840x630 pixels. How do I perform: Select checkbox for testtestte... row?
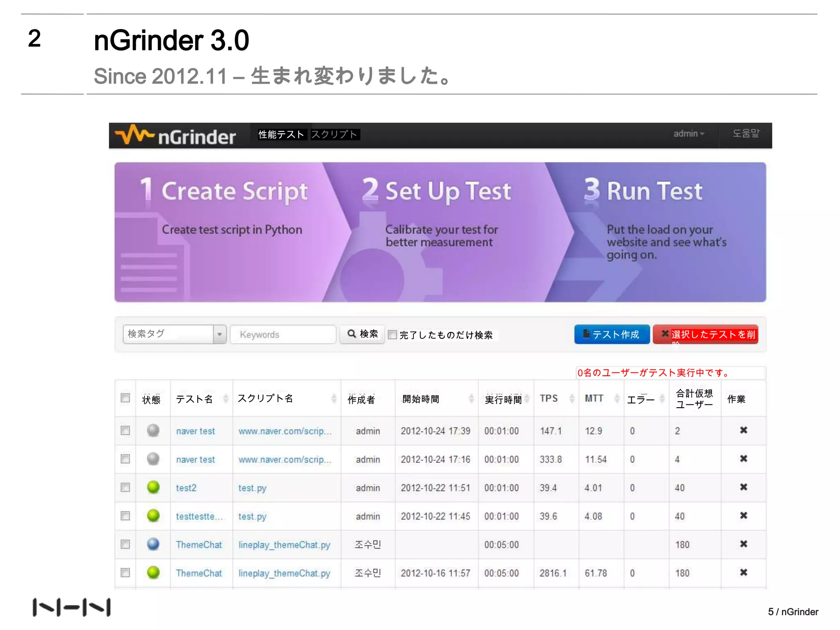click(x=126, y=516)
